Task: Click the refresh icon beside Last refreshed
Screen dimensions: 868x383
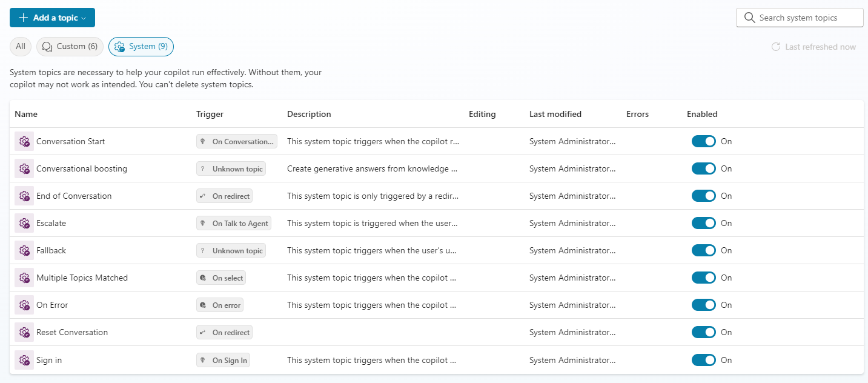Action: (775, 47)
